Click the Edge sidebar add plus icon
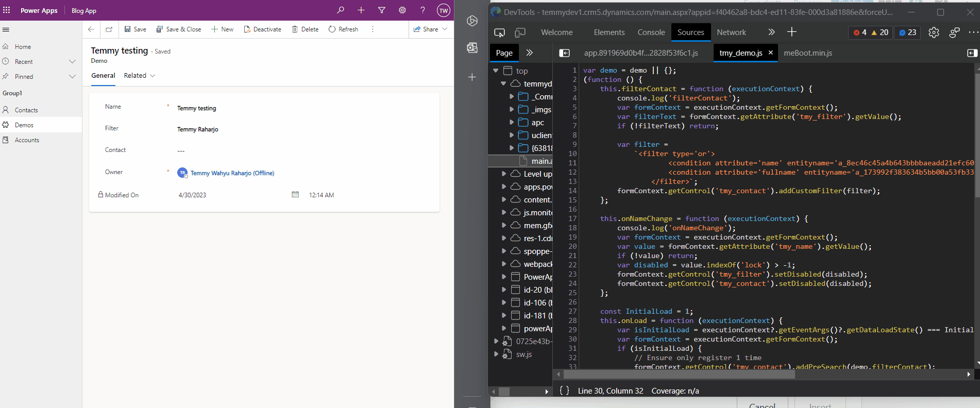Viewport: 980px width, 408px height. pos(472,77)
